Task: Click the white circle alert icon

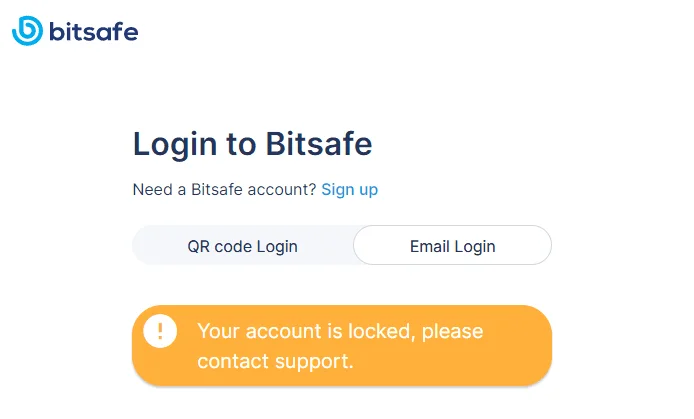Action: pyautogui.click(x=160, y=331)
